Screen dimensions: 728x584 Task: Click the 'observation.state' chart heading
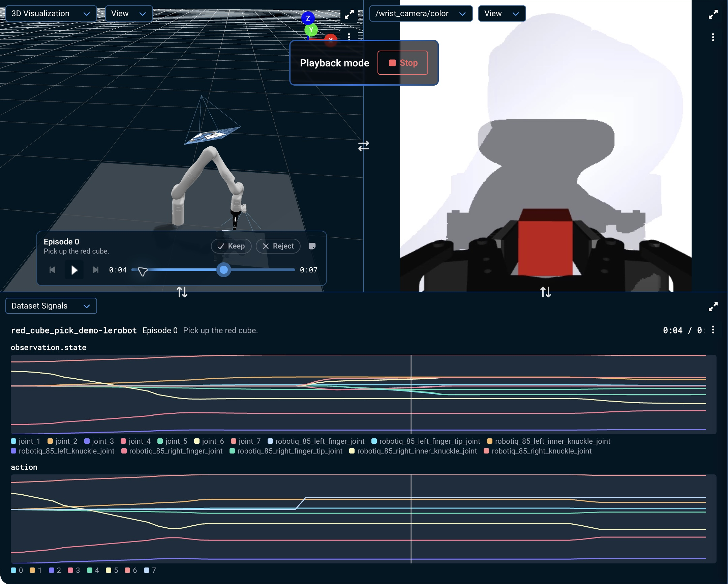pyautogui.click(x=49, y=348)
